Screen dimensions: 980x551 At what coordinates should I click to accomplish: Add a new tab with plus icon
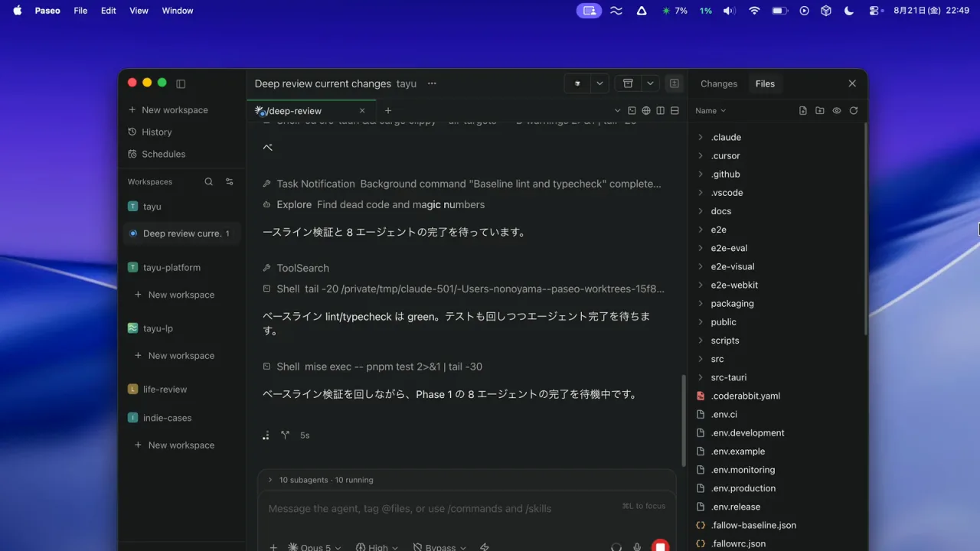click(x=388, y=111)
